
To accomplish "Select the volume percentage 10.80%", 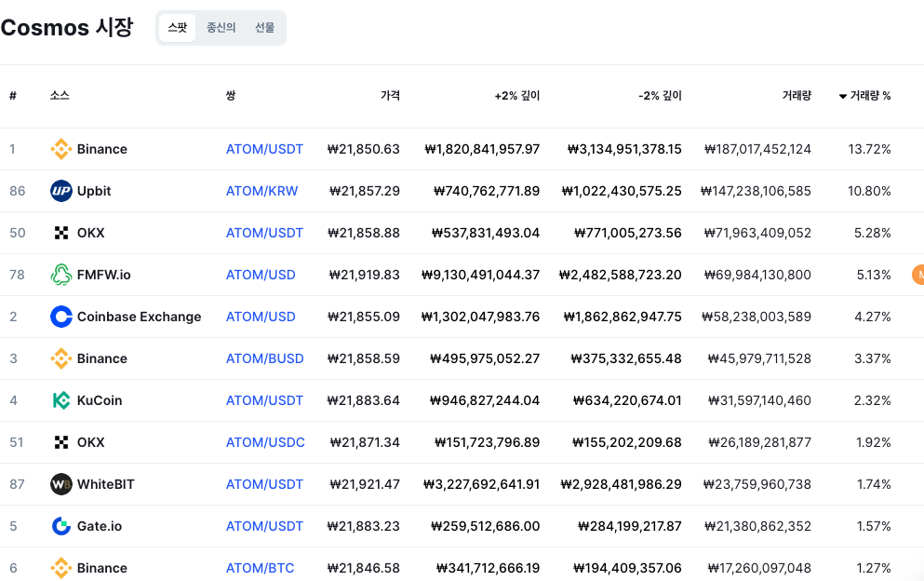I will coord(869,191).
